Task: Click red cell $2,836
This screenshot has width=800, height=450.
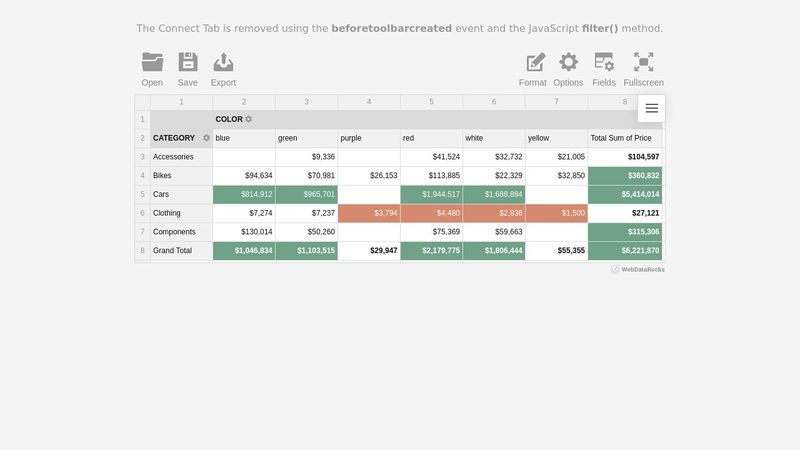Action: click(494, 213)
